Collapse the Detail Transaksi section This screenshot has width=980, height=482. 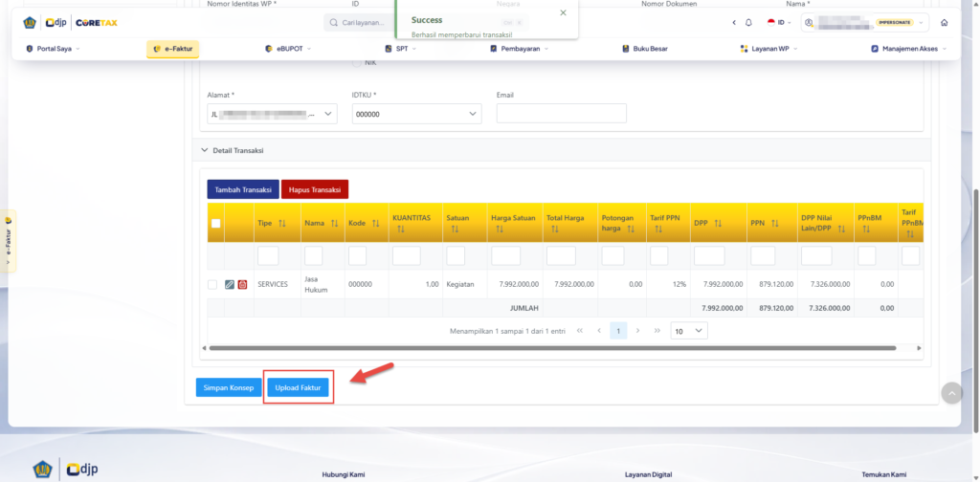pos(204,150)
